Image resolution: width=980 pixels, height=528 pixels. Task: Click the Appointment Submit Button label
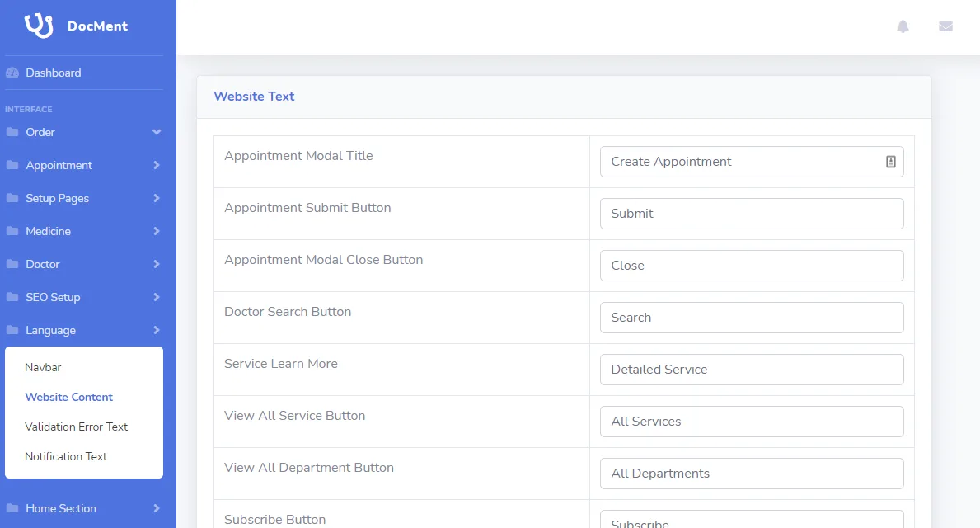307,208
